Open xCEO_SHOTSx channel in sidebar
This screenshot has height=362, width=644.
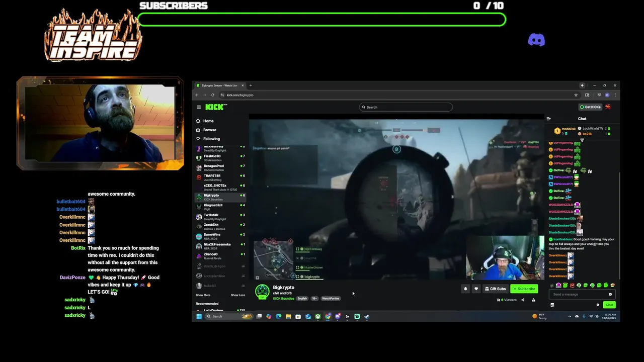(220, 187)
